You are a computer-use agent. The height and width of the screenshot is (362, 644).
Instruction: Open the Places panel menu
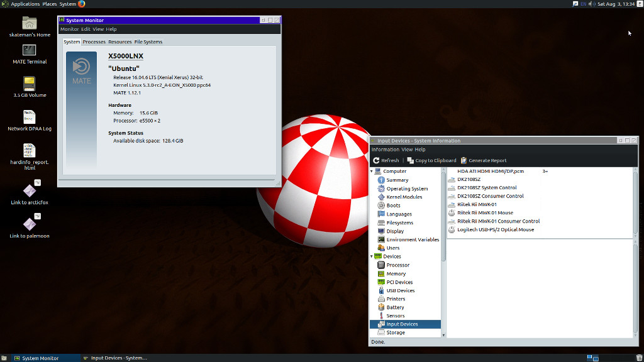pyautogui.click(x=49, y=4)
